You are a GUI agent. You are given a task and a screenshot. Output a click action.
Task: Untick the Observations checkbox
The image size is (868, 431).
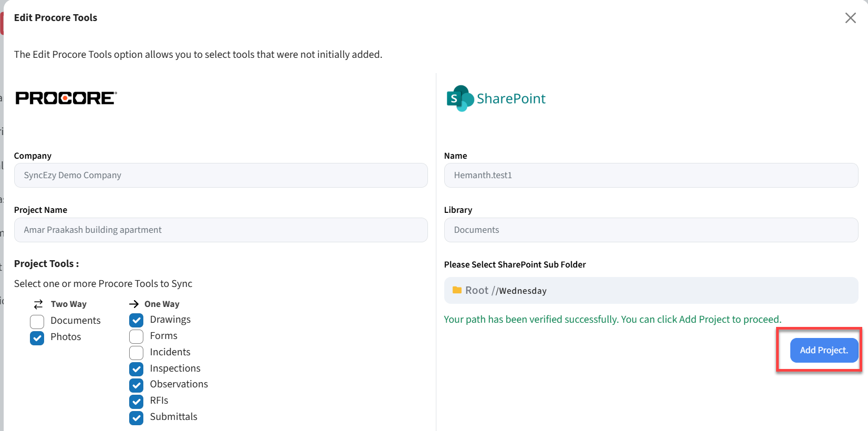(x=137, y=385)
